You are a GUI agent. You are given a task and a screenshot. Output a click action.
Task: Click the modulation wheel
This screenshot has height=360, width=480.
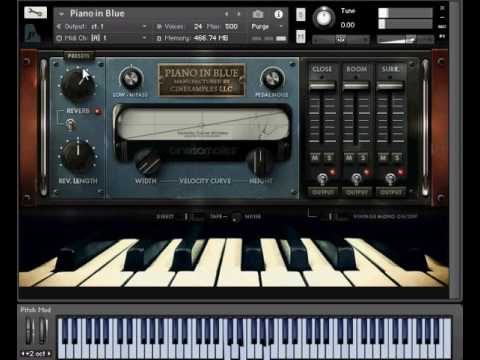(x=43, y=331)
